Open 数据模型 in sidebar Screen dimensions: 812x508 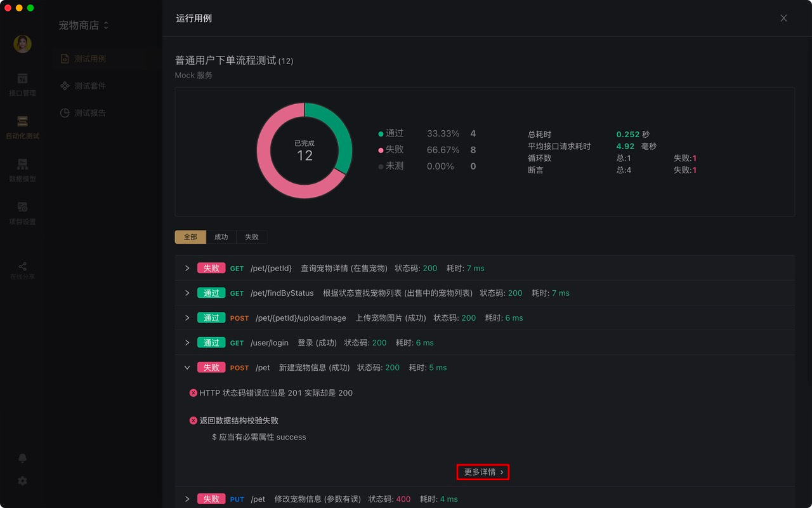click(x=22, y=170)
